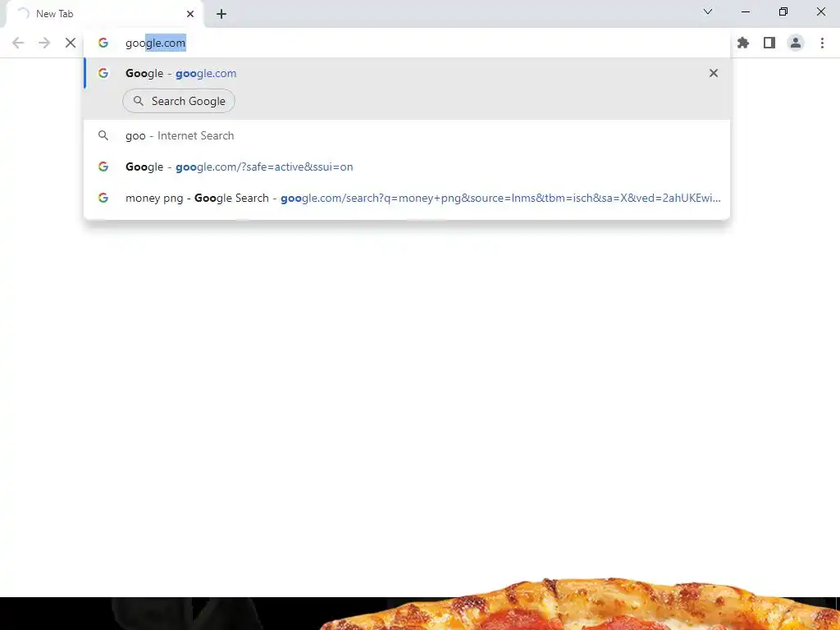Open the Extensions puzzle icon
The height and width of the screenshot is (630, 840).
coord(743,43)
